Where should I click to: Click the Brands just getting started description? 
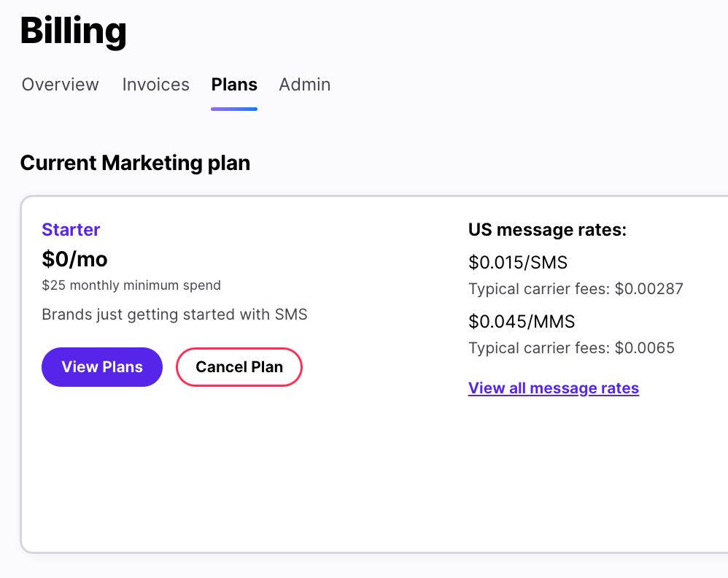click(174, 314)
